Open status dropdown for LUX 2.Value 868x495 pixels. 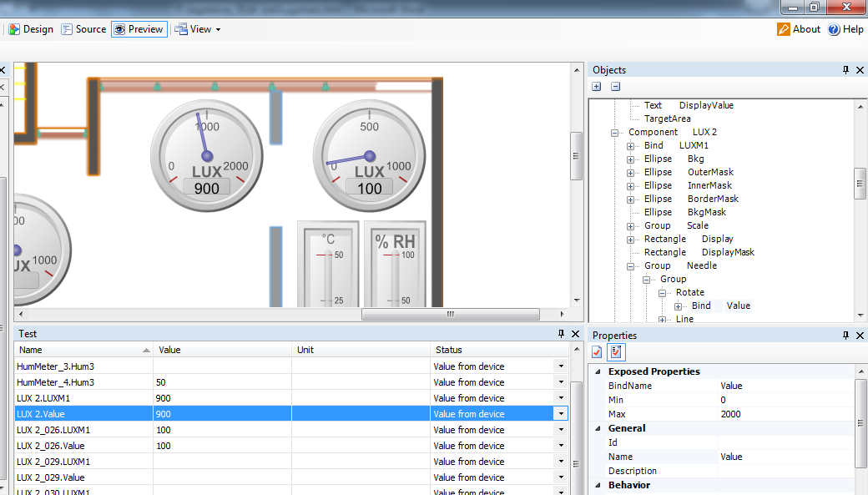pyautogui.click(x=561, y=413)
